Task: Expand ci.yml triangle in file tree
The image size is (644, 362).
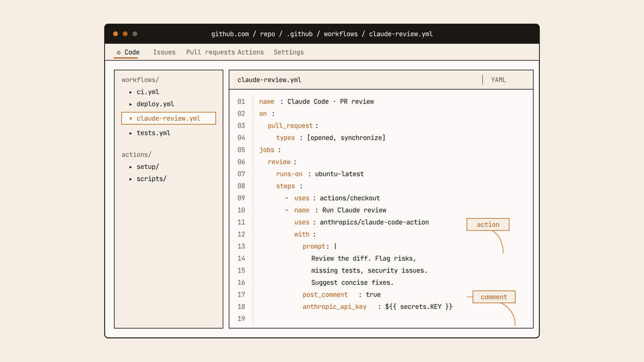Action: (131, 92)
